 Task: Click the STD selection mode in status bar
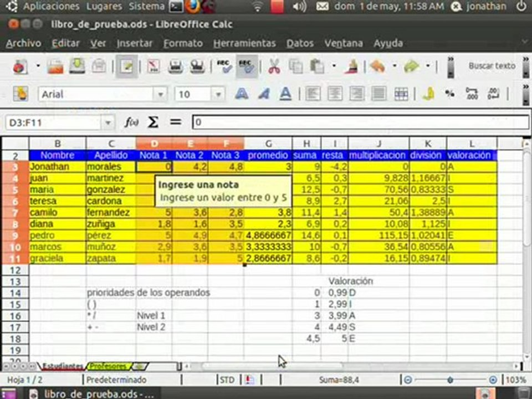tap(227, 380)
